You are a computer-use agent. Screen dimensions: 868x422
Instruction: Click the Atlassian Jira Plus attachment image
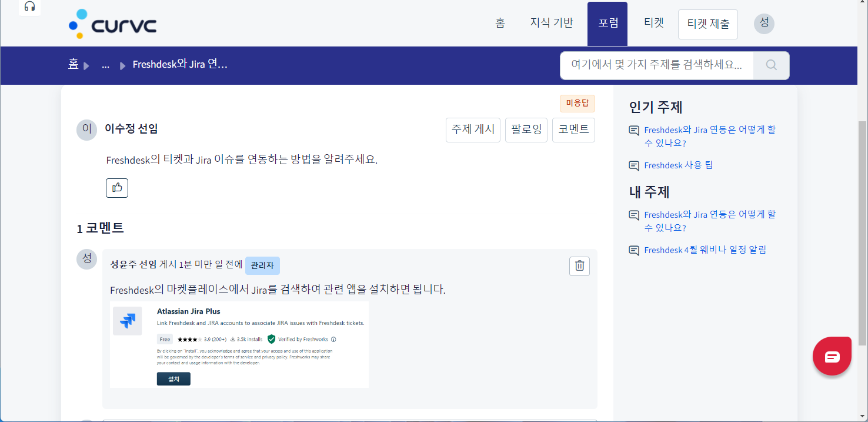coord(239,344)
